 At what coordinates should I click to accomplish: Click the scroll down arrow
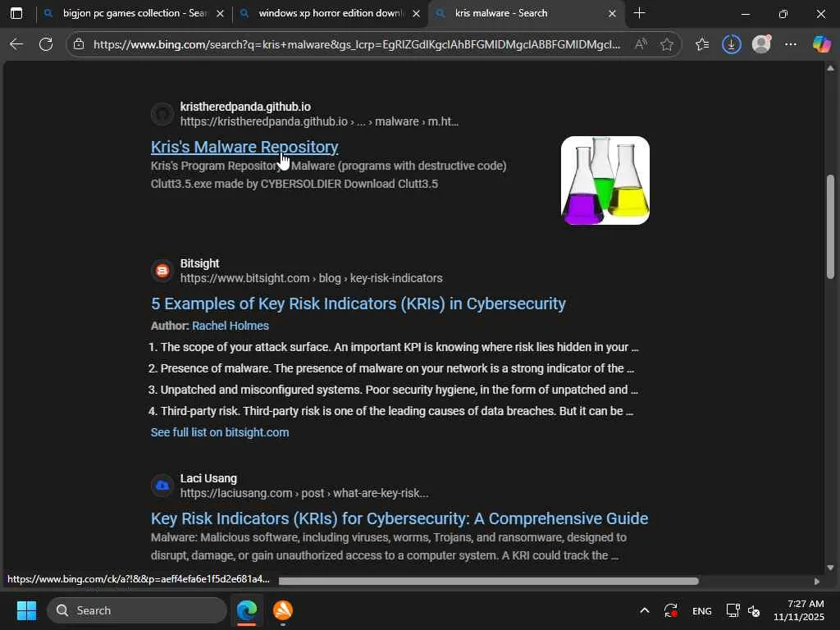(x=830, y=568)
